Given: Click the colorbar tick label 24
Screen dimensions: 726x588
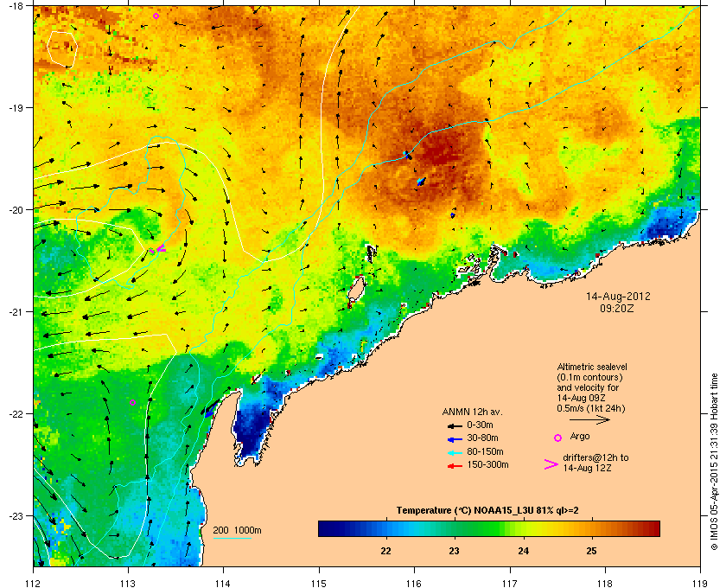Looking at the screenshot, I should [x=523, y=551].
